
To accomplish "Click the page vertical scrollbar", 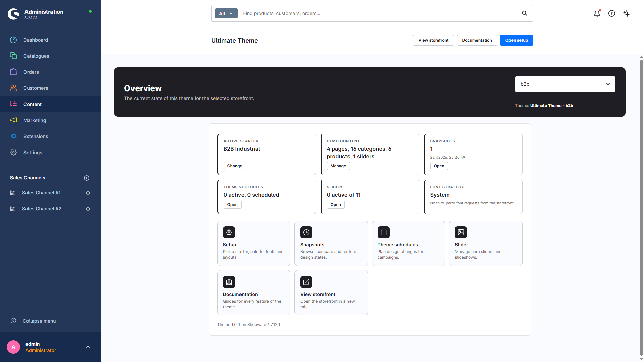I will pyautogui.click(x=641, y=208).
